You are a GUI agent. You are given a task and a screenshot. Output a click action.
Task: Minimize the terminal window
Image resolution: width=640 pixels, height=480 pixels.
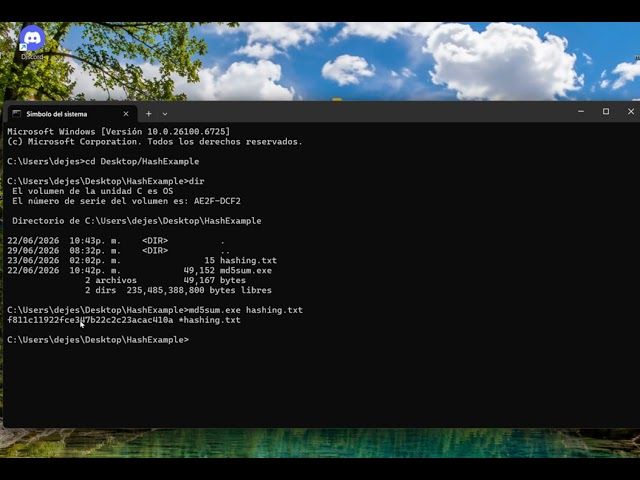point(581,111)
